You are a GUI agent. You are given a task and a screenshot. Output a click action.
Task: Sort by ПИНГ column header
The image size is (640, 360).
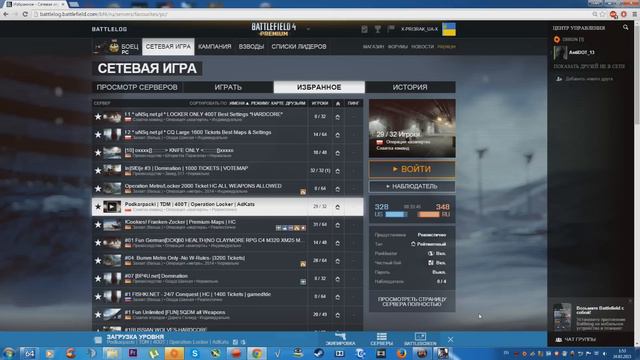353,103
